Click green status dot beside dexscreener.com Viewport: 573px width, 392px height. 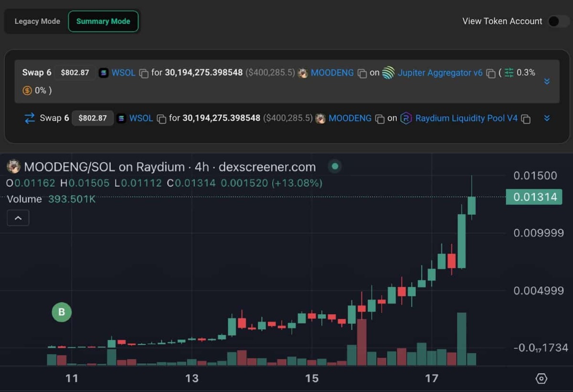tap(335, 167)
